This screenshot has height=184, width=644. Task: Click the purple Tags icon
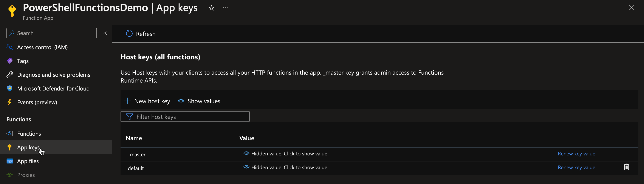coord(10,61)
